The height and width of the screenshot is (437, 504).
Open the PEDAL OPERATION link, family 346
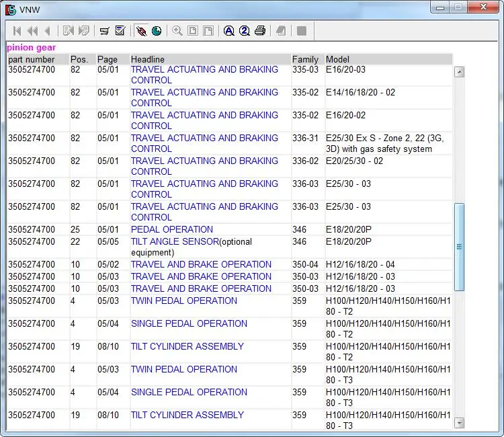(x=171, y=229)
